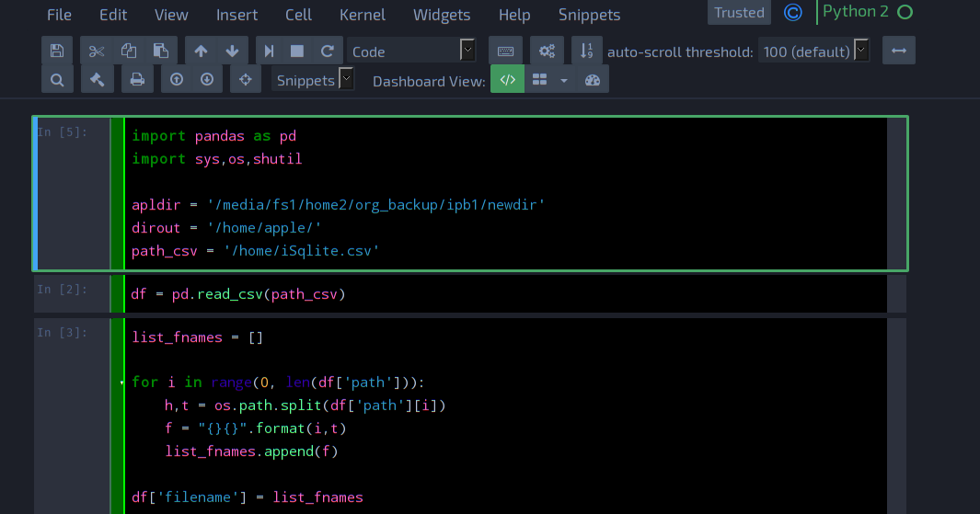Select the In [5] cell prompt
Viewport: 980px width, 514px height.
(x=63, y=132)
